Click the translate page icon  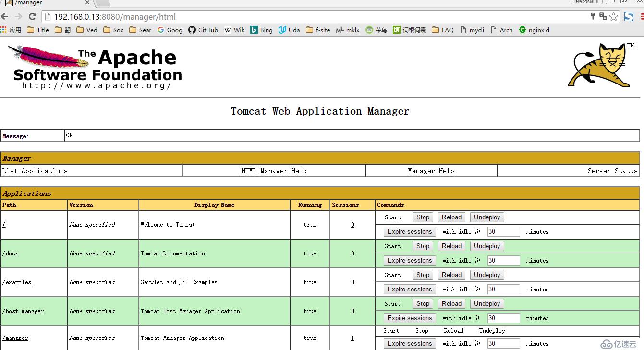coord(603,17)
